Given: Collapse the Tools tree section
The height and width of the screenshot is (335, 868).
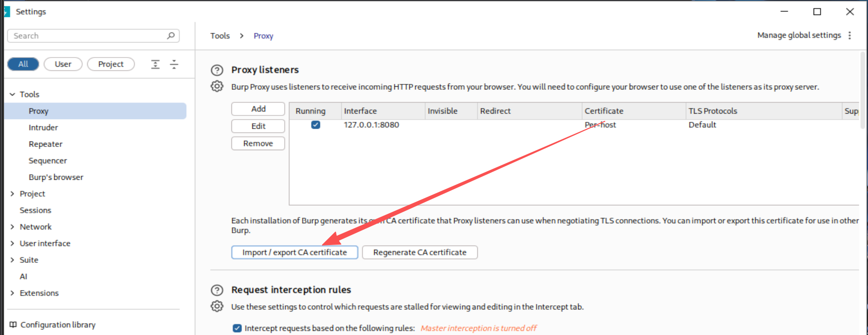Looking at the screenshot, I should 12,94.
